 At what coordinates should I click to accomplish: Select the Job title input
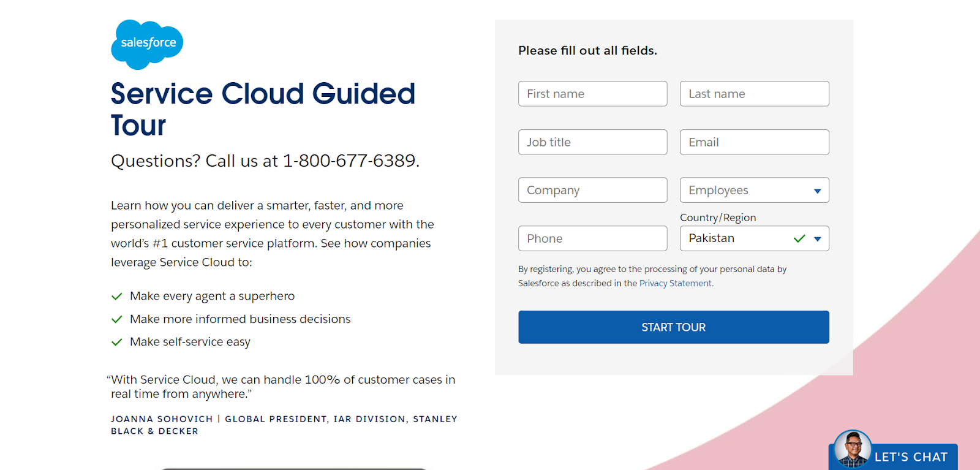pos(592,142)
